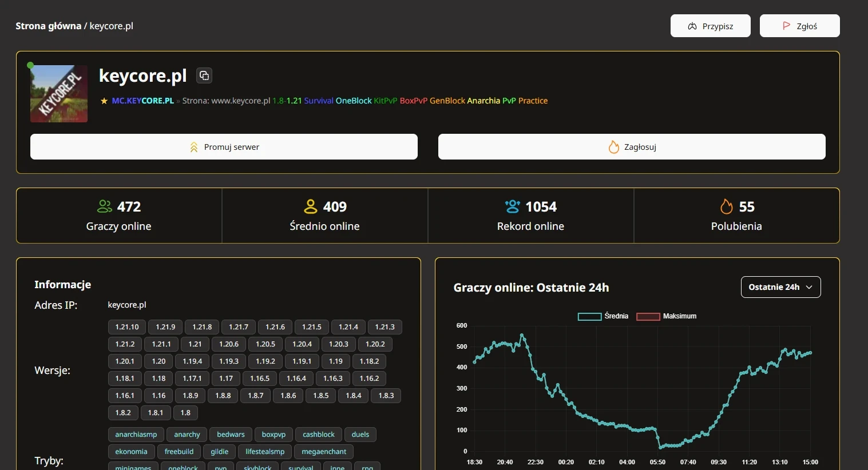Select version tag 1.16.1
The image size is (868, 470).
125,396
